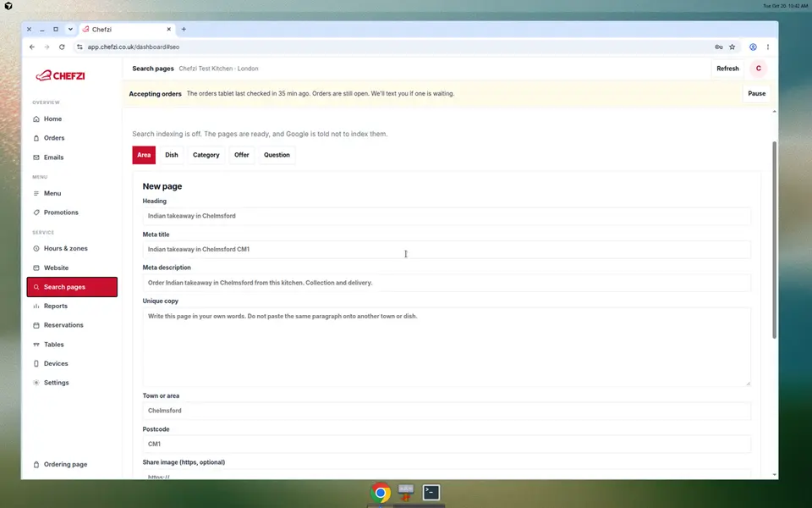This screenshot has height=508, width=812.
Task: Select the Area tab
Action: pyautogui.click(x=144, y=155)
